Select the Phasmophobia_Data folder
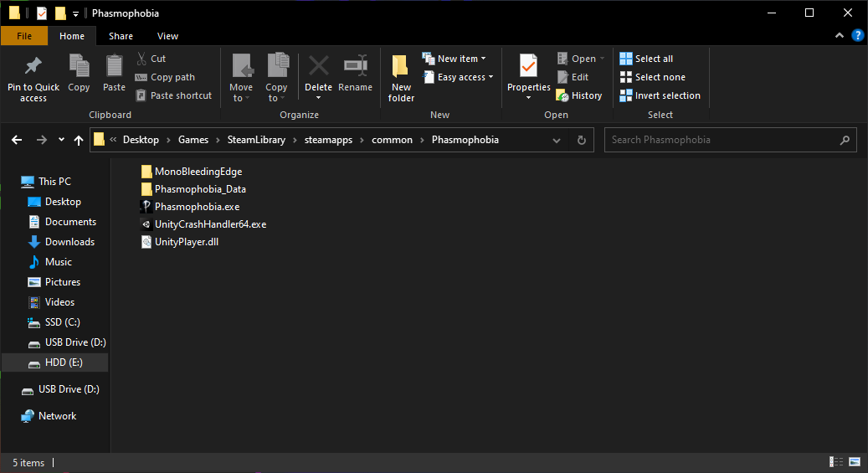This screenshot has height=473, width=868. [x=193, y=189]
